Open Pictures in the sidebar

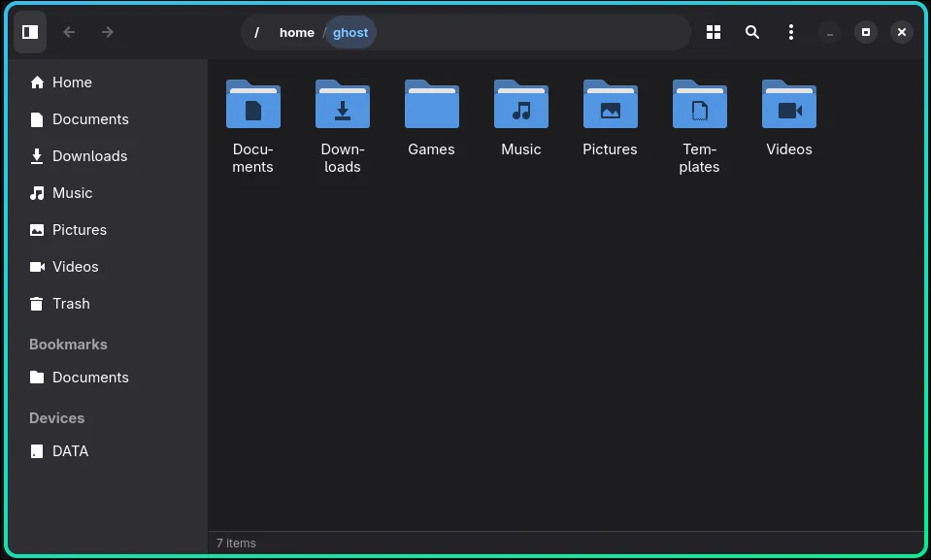click(x=108, y=230)
